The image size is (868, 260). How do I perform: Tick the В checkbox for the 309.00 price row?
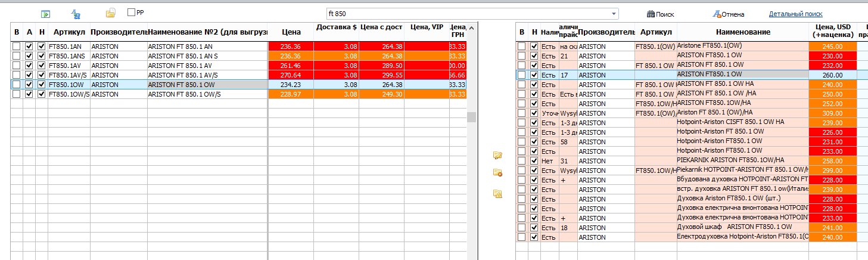click(521, 113)
